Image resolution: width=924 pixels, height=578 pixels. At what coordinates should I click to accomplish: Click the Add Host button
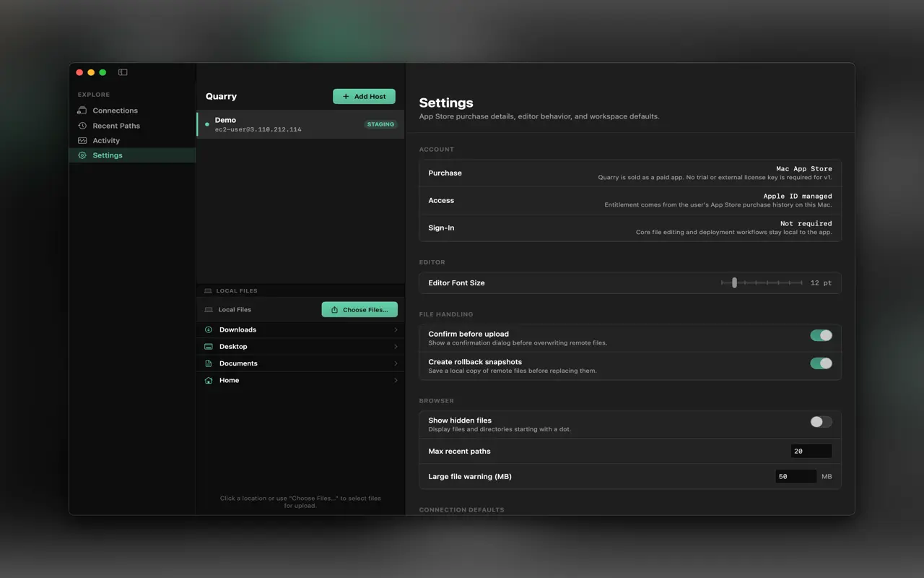point(364,96)
